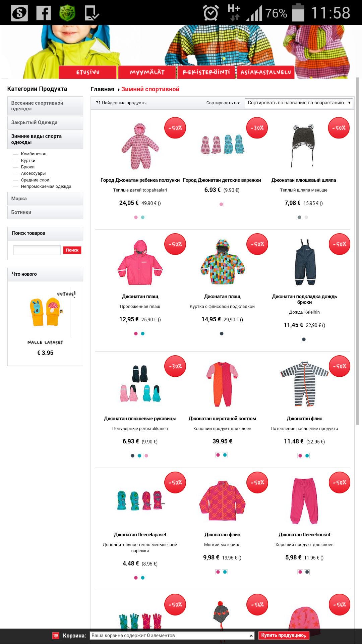Open the green shield security notification
This screenshot has height=644, width=362.
(67, 13)
